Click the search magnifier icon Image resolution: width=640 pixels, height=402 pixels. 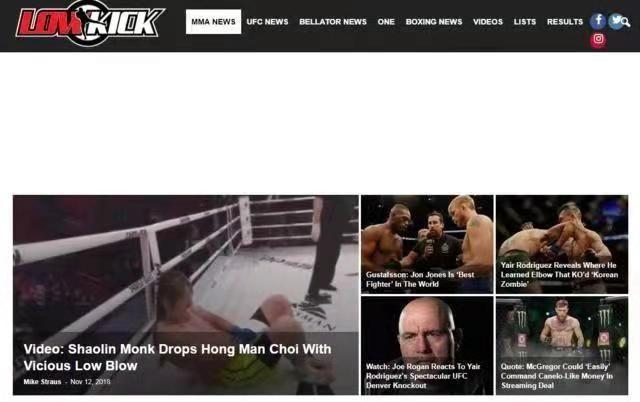tap(626, 22)
